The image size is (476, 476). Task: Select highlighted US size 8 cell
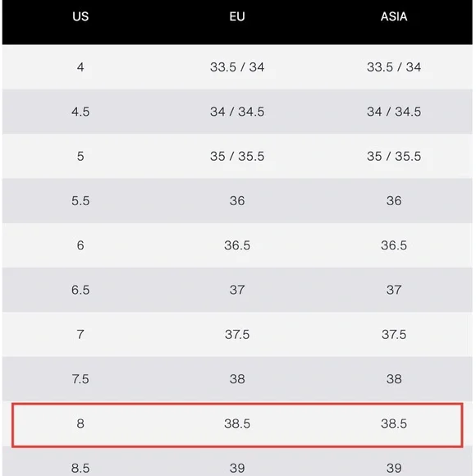tap(80, 423)
